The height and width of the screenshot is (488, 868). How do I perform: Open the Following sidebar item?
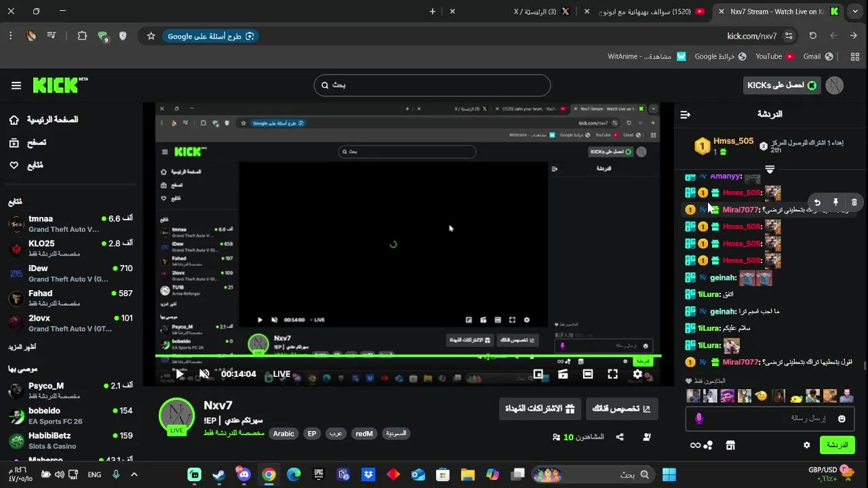(26, 165)
